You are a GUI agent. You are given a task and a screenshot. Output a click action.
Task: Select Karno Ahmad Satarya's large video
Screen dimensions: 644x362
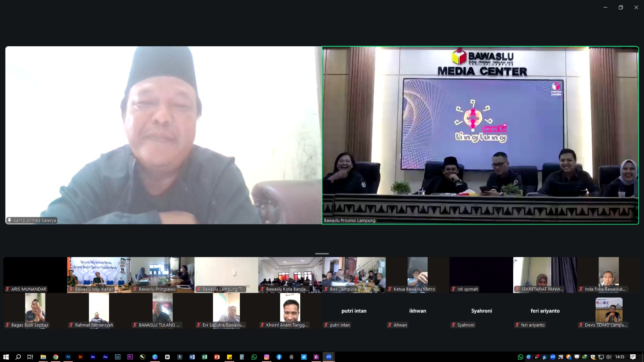[163, 135]
